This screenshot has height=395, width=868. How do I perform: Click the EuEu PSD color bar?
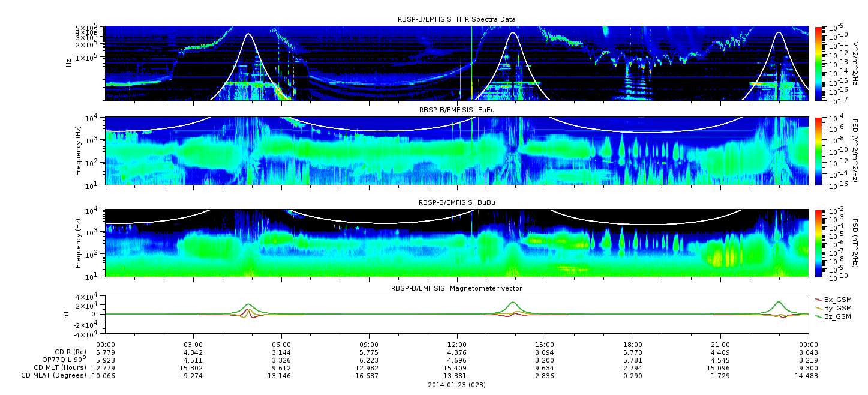coord(818,151)
